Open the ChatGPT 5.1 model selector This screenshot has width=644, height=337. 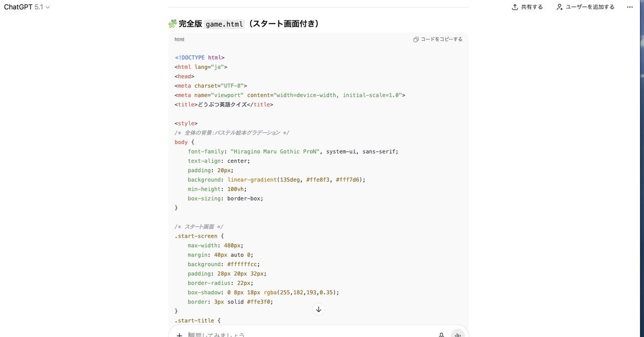pos(27,7)
